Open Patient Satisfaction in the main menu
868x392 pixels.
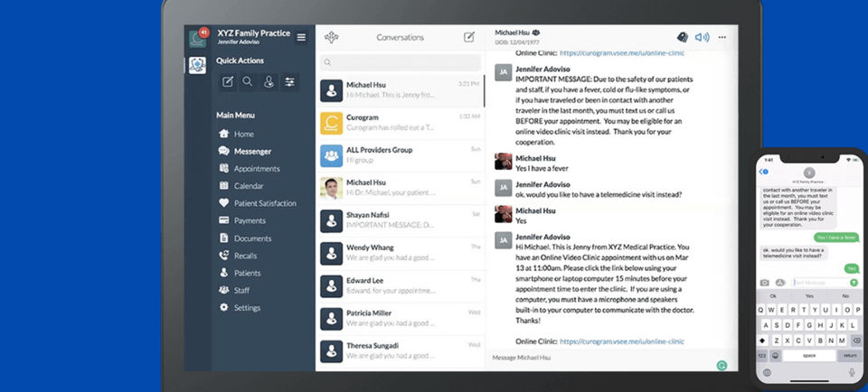tap(258, 203)
